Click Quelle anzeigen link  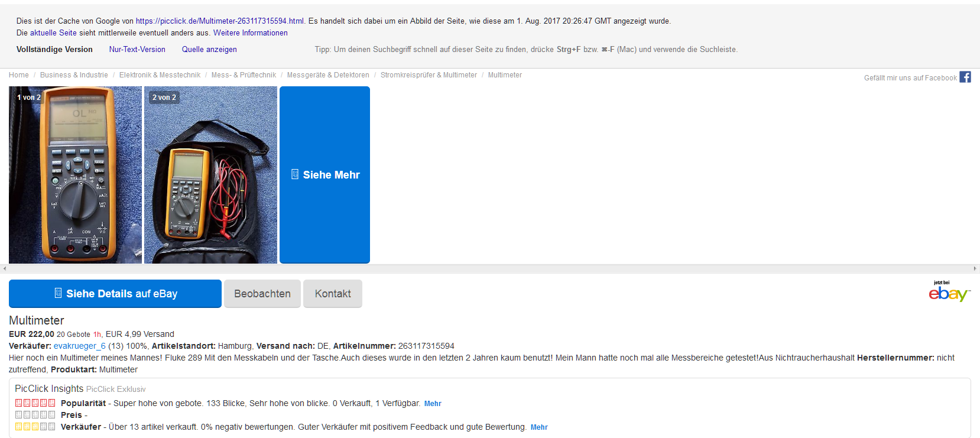tap(209, 50)
